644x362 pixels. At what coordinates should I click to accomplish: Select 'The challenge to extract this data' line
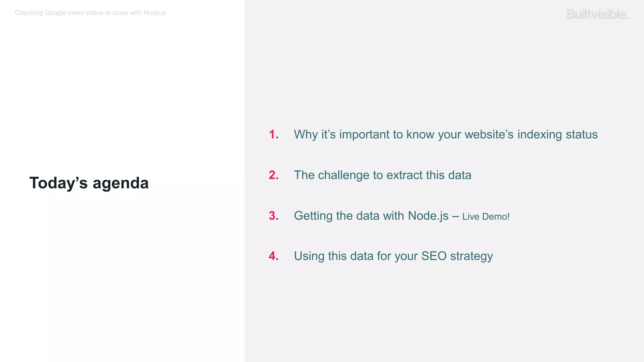(x=383, y=175)
